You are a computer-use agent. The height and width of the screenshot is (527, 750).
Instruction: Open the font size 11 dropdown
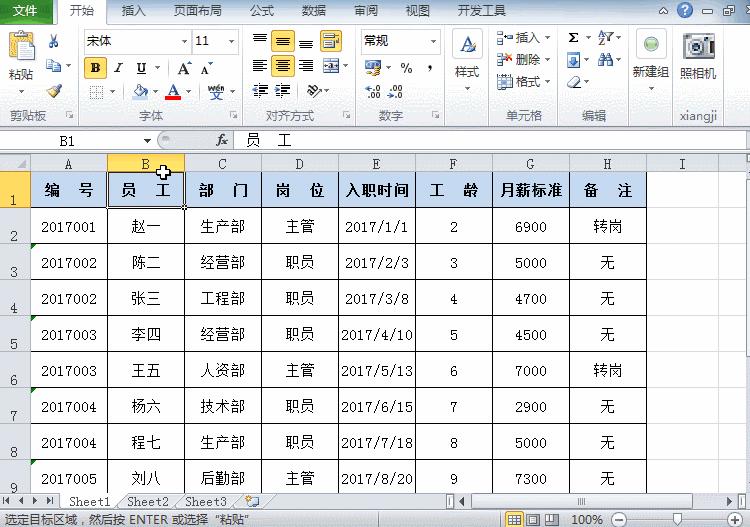pyautogui.click(x=232, y=42)
